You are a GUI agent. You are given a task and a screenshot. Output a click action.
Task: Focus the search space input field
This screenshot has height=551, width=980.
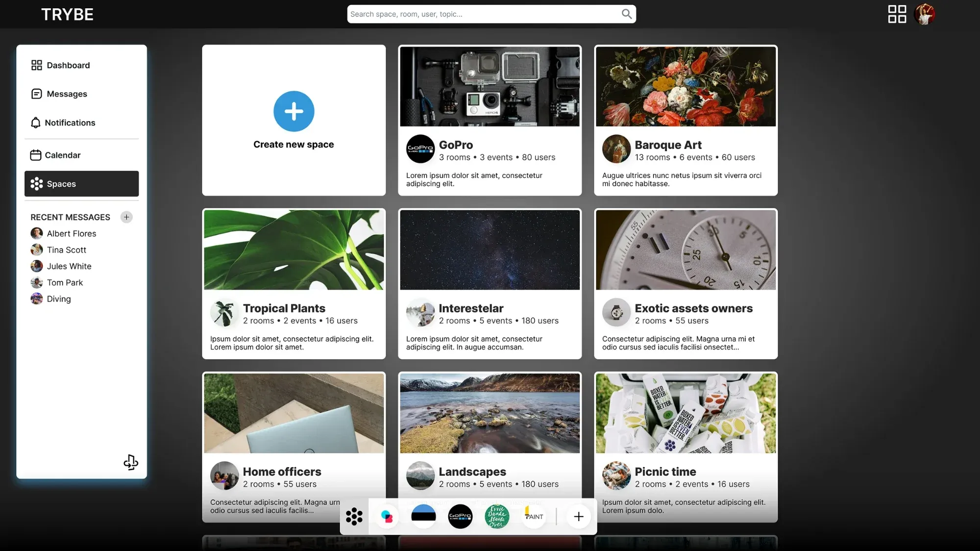click(491, 14)
